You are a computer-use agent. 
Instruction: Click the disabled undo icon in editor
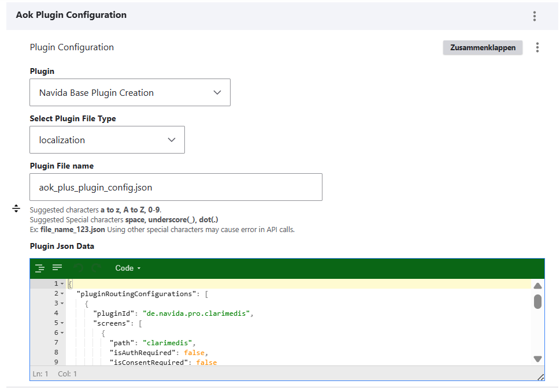click(79, 268)
